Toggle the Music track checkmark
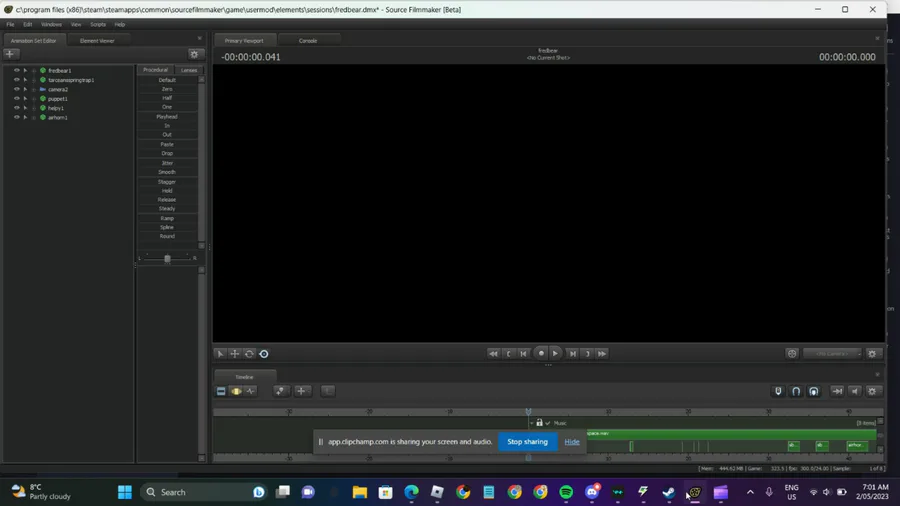The height and width of the screenshot is (506, 900). click(548, 423)
